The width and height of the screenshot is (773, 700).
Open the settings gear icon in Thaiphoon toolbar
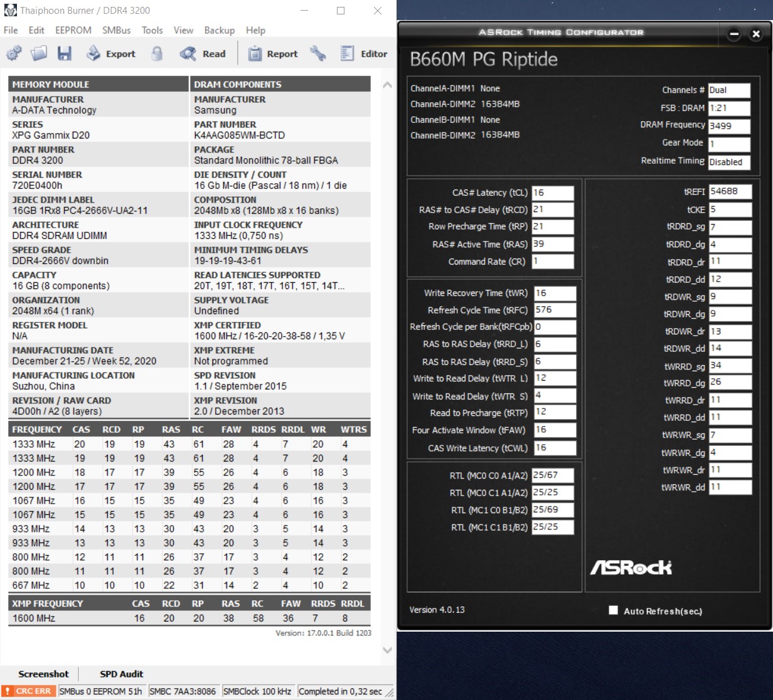click(x=14, y=54)
